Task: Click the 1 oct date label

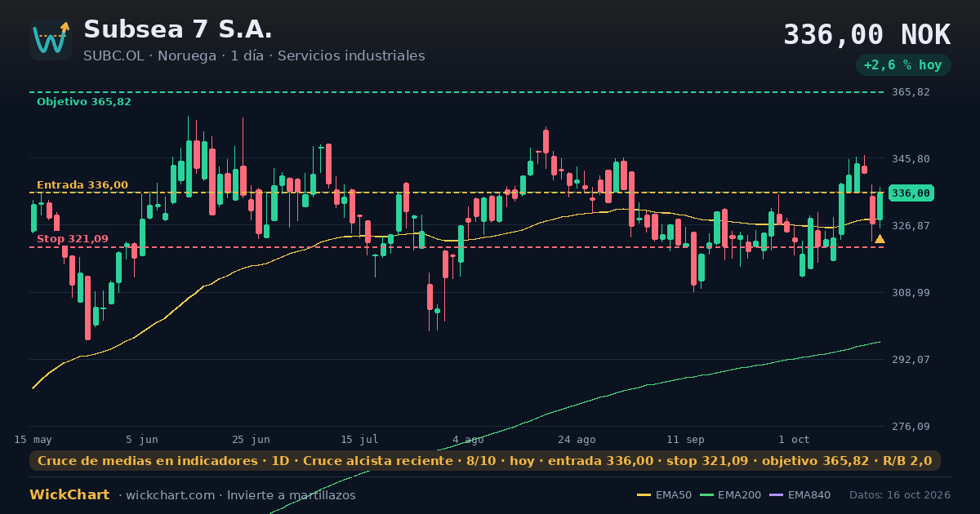Action: (794, 439)
